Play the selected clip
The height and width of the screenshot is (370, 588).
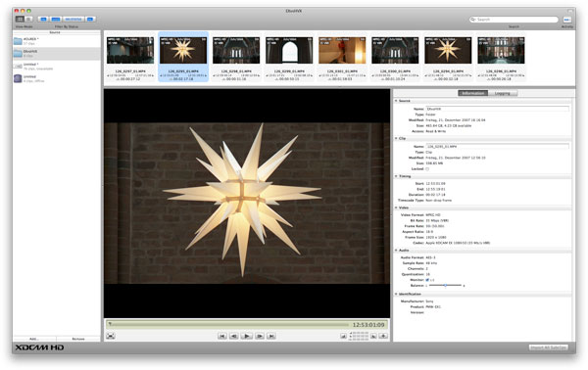[246, 336]
